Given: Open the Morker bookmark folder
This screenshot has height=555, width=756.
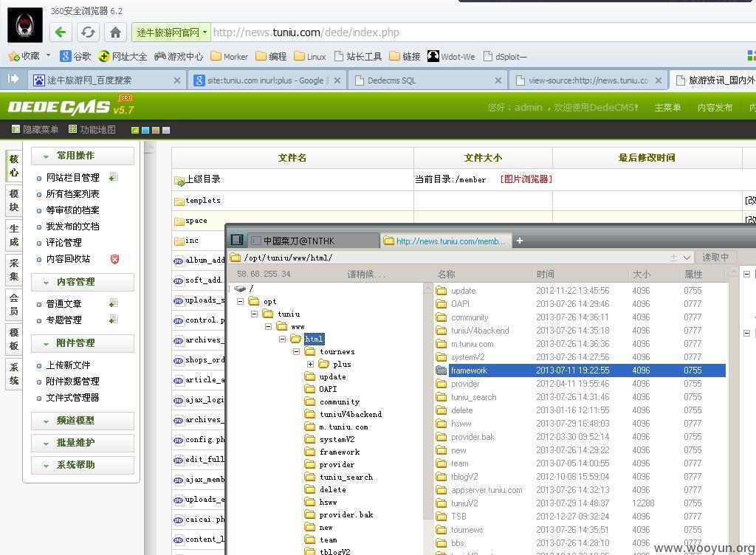Looking at the screenshot, I should pos(230,56).
